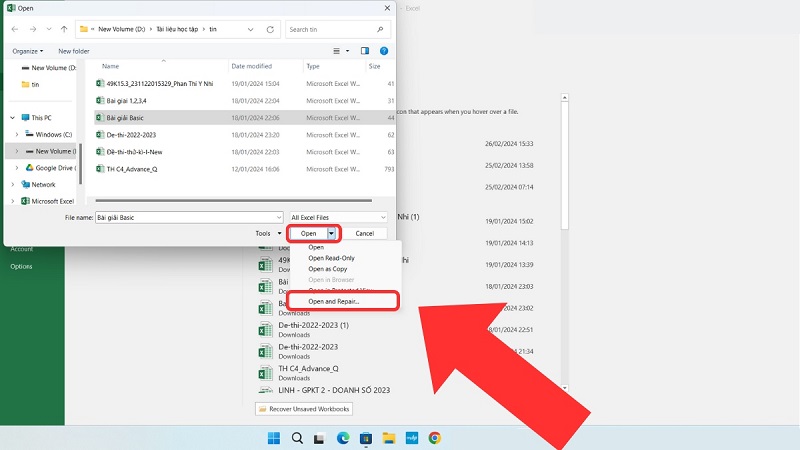This screenshot has height=450, width=800.
Task: Click the Windows Start button
Action: click(274, 438)
